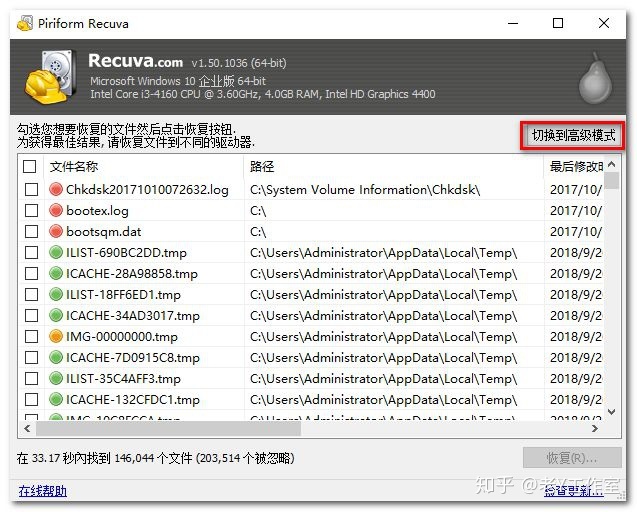The width and height of the screenshot is (637, 512).
Task: Open the 在线帮助 link
Action: [x=43, y=491]
